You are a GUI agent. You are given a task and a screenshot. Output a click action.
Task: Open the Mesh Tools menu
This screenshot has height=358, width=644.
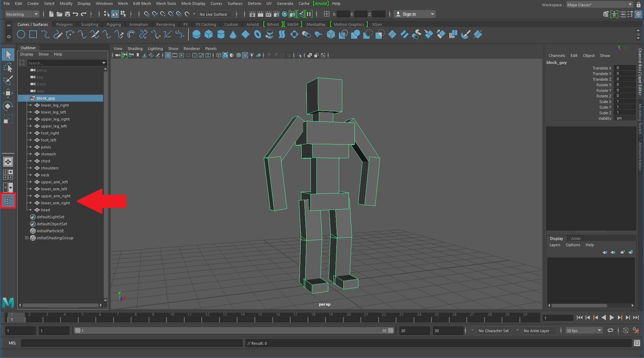(x=166, y=3)
